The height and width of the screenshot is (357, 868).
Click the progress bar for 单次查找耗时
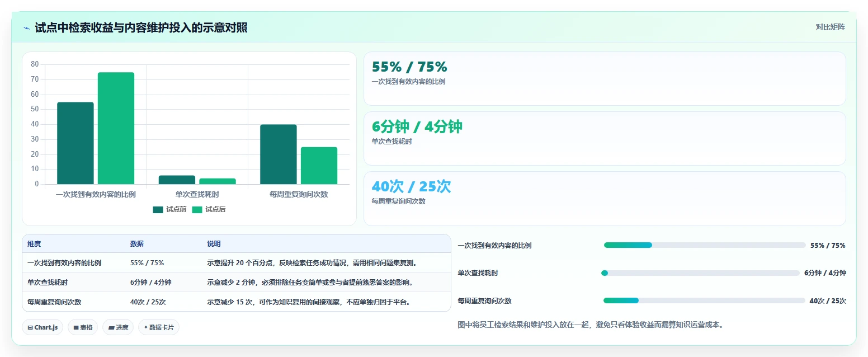point(701,273)
